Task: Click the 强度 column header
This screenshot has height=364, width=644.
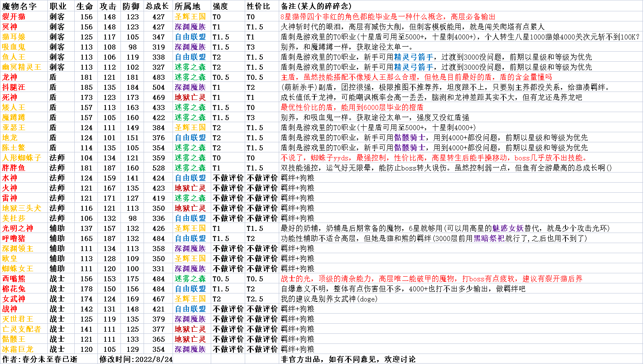Action: [220, 6]
